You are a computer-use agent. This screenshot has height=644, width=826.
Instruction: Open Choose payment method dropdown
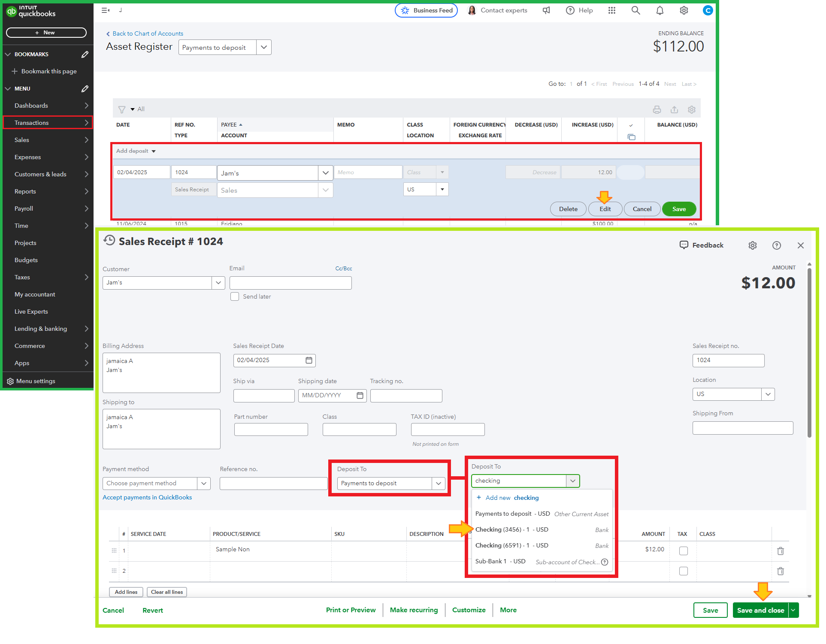(x=204, y=484)
